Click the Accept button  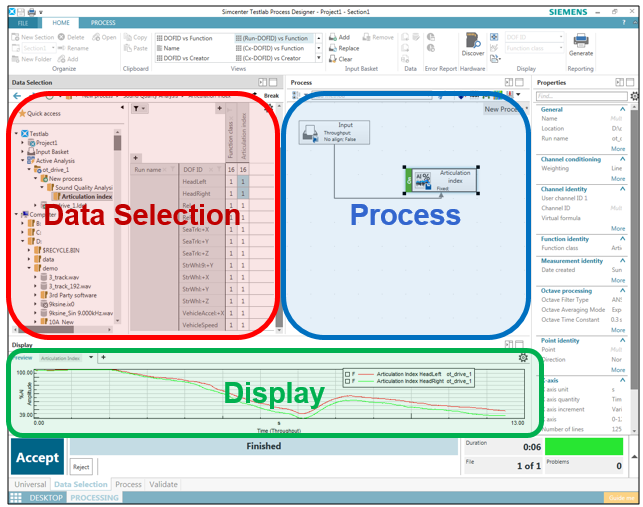37,457
